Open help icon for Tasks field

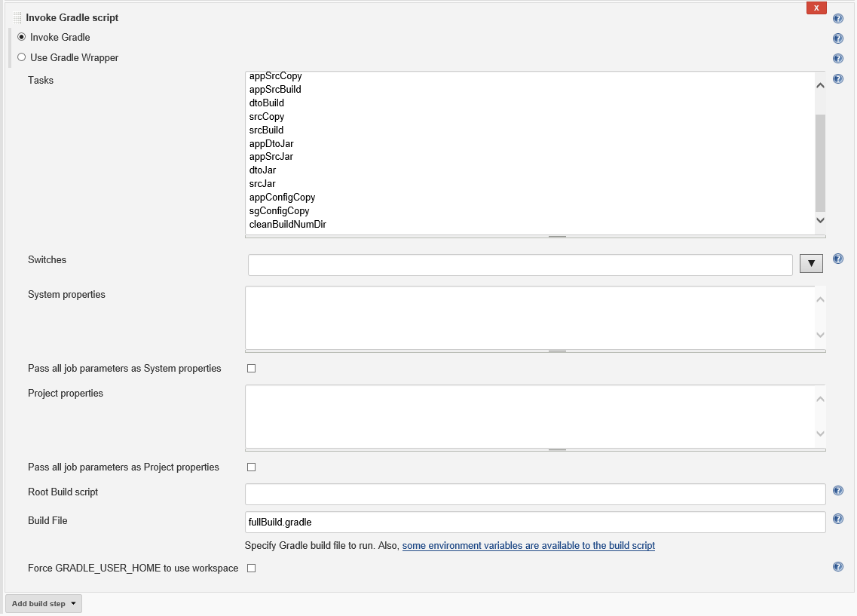pos(838,78)
